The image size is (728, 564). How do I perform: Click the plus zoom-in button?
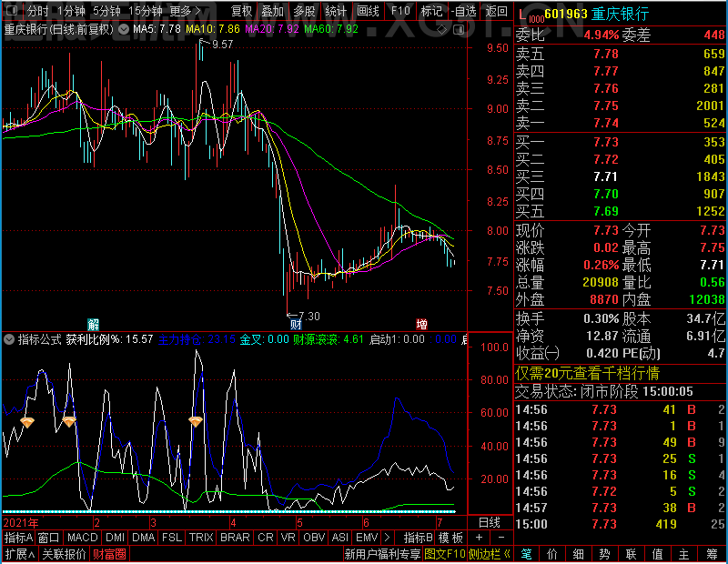click(x=480, y=538)
